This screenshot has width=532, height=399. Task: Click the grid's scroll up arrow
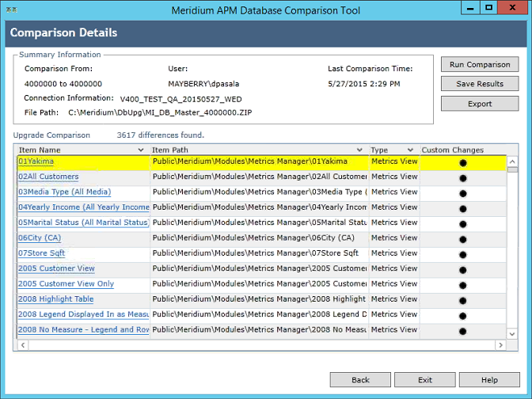click(512, 161)
